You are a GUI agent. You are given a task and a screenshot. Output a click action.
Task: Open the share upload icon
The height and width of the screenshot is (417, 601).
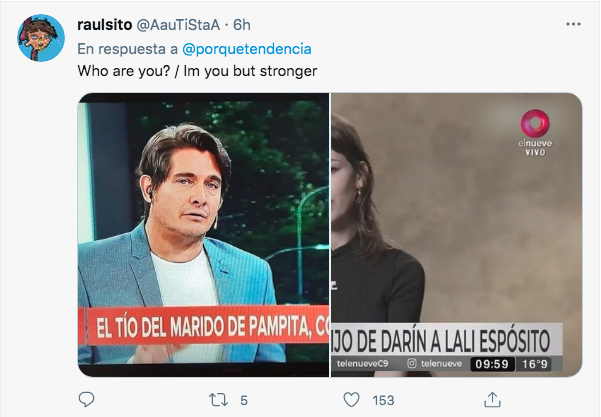click(492, 400)
